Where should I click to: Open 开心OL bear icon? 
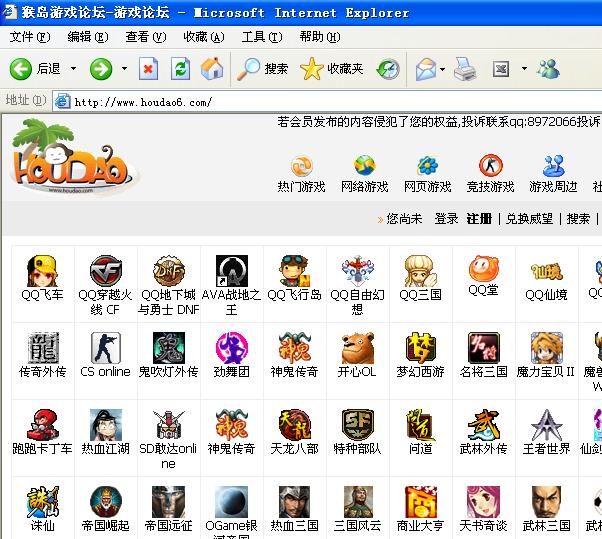coord(357,348)
